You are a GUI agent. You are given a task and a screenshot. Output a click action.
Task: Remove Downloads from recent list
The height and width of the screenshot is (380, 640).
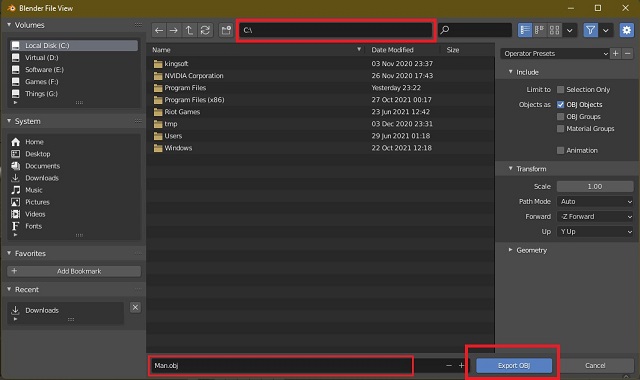pos(135,307)
